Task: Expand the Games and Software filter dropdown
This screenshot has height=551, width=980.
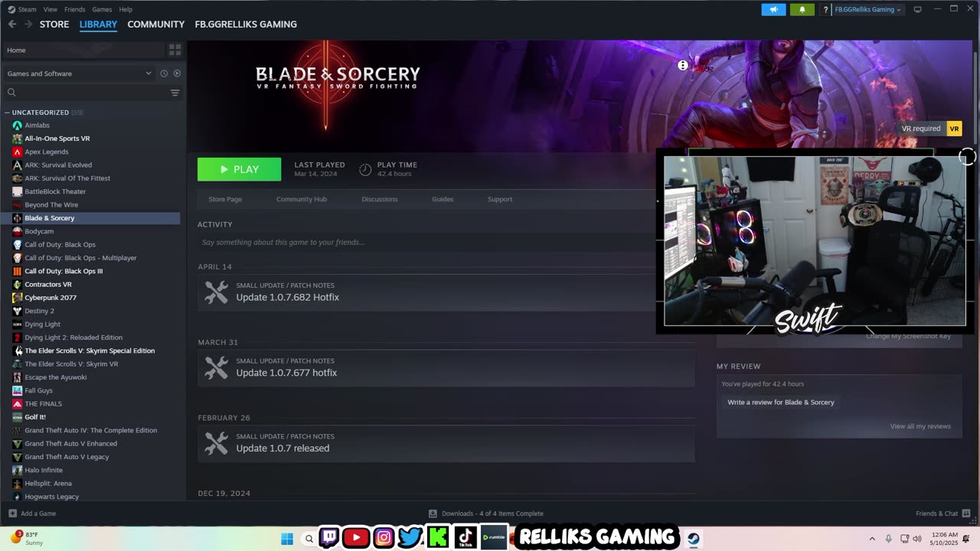Action: pos(80,73)
